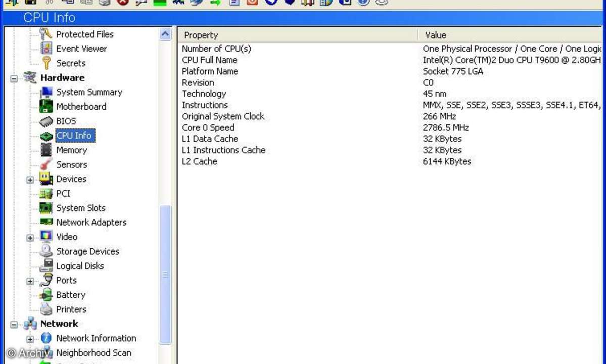Open Network Information in the tree

(x=96, y=339)
